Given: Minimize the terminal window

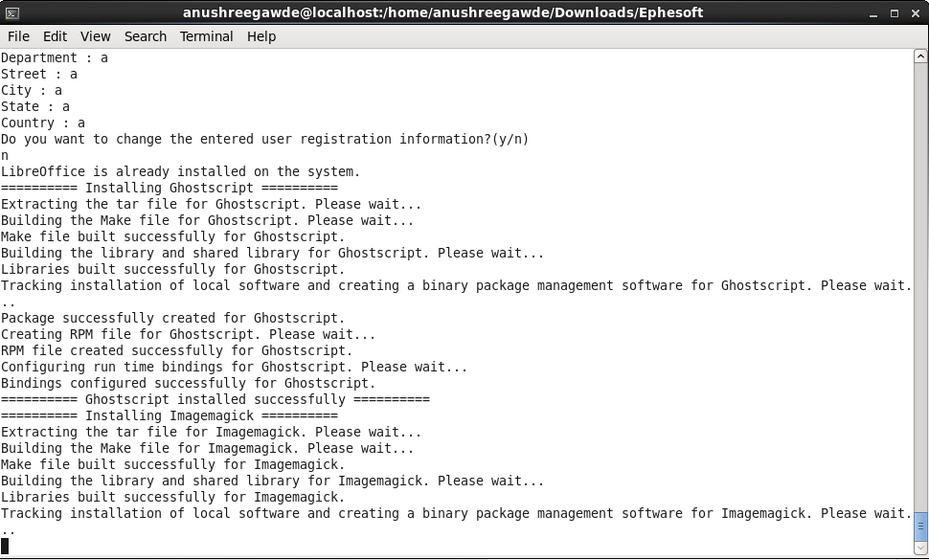Looking at the screenshot, I should 873,13.
